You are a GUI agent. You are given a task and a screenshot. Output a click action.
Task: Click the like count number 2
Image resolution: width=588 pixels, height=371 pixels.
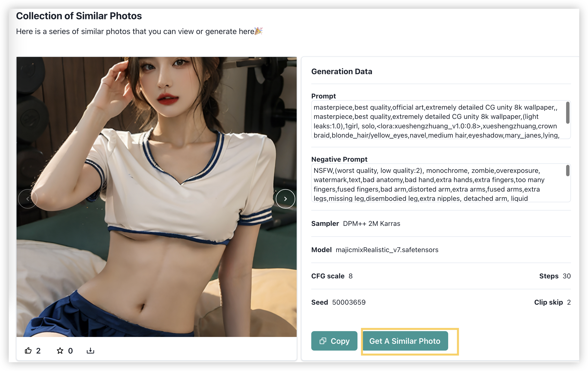(38, 351)
